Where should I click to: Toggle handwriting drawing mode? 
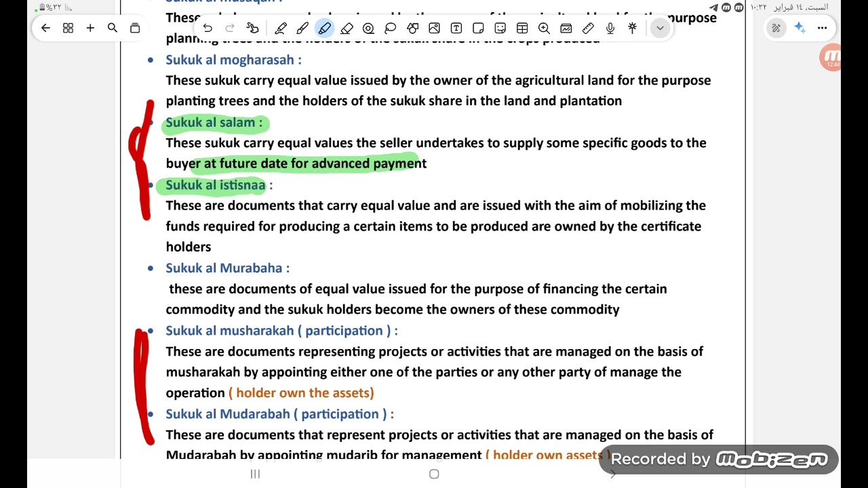click(776, 28)
